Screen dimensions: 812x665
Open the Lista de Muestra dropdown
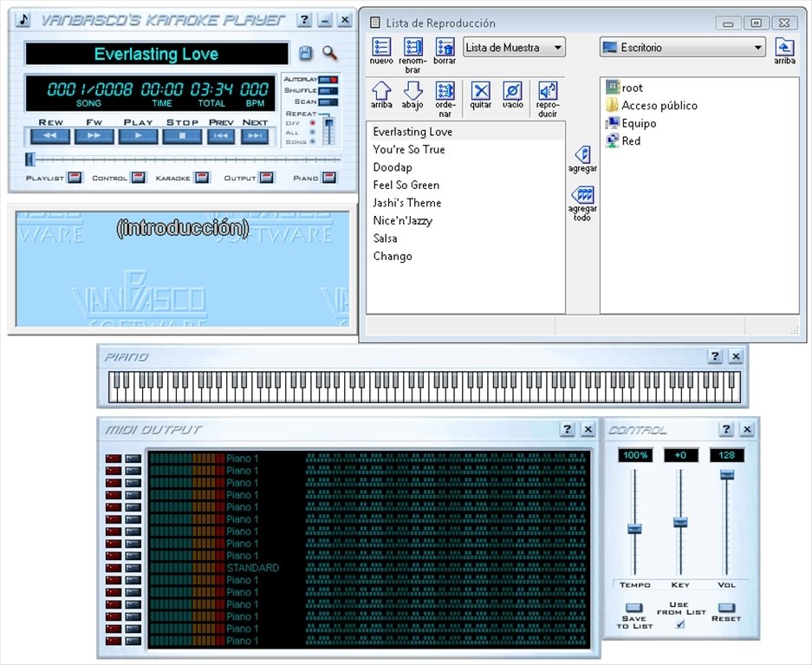tap(514, 47)
